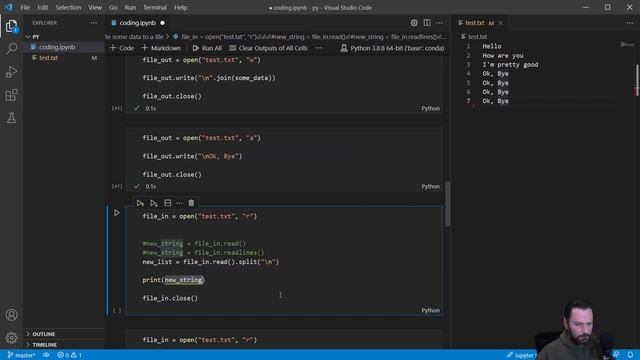
Task: Open the Run menu
Action: click(130, 7)
